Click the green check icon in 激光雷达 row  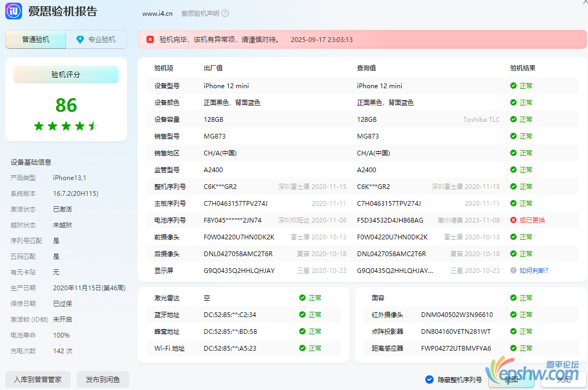[x=302, y=298]
